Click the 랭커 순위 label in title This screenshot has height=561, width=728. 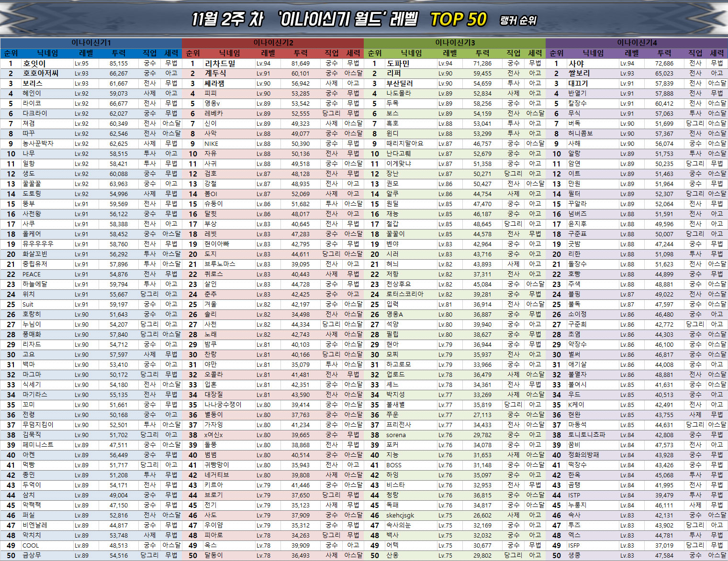518,21
